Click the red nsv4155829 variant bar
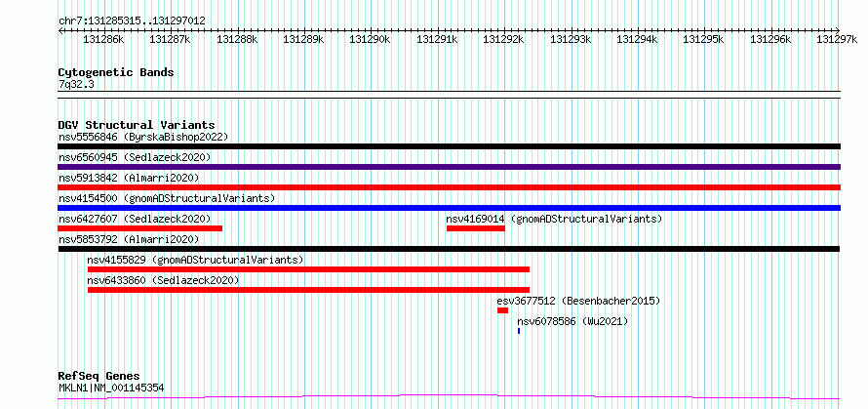Viewport: 868px width, 409px height. pyautogui.click(x=309, y=269)
